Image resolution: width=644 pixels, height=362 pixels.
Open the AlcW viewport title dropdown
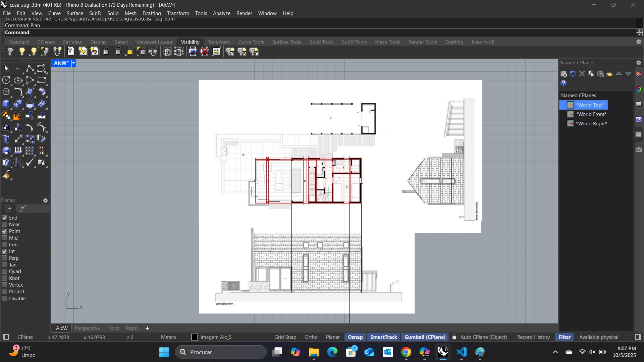click(74, 63)
